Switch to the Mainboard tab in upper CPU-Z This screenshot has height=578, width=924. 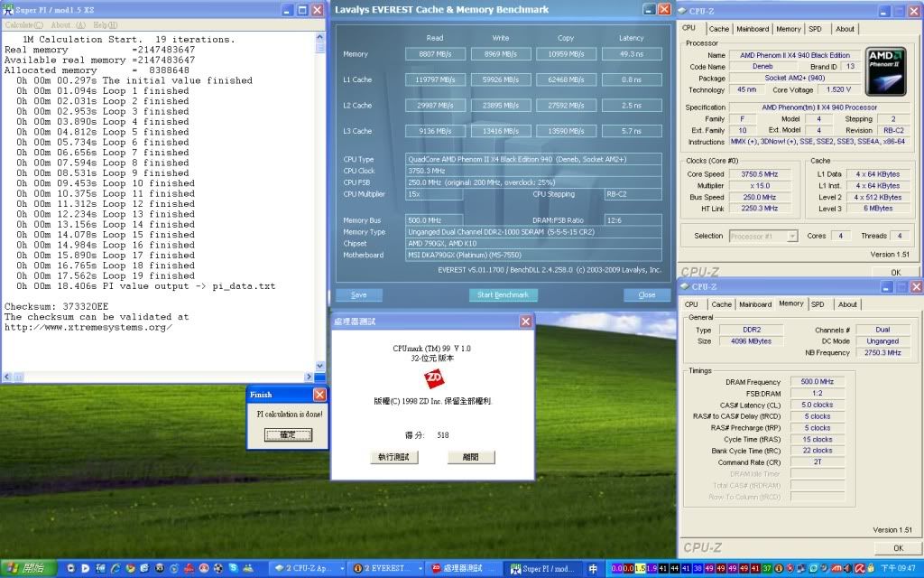(x=753, y=28)
